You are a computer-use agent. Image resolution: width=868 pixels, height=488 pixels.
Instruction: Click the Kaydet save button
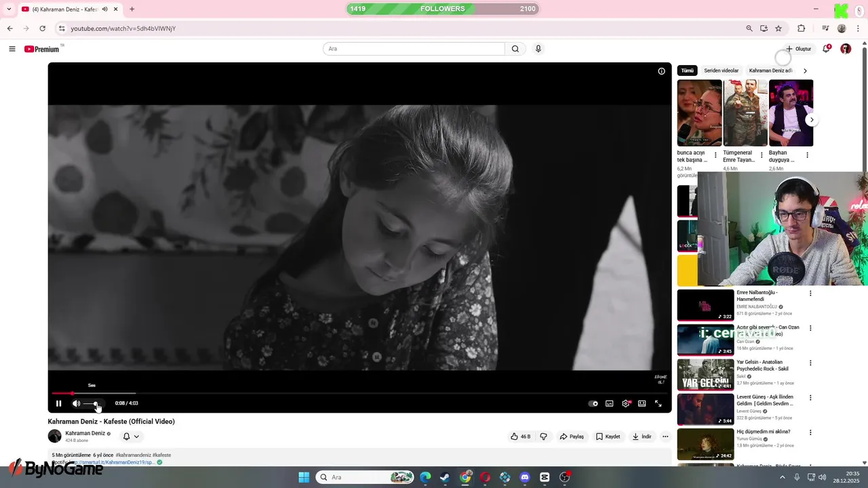point(608,436)
